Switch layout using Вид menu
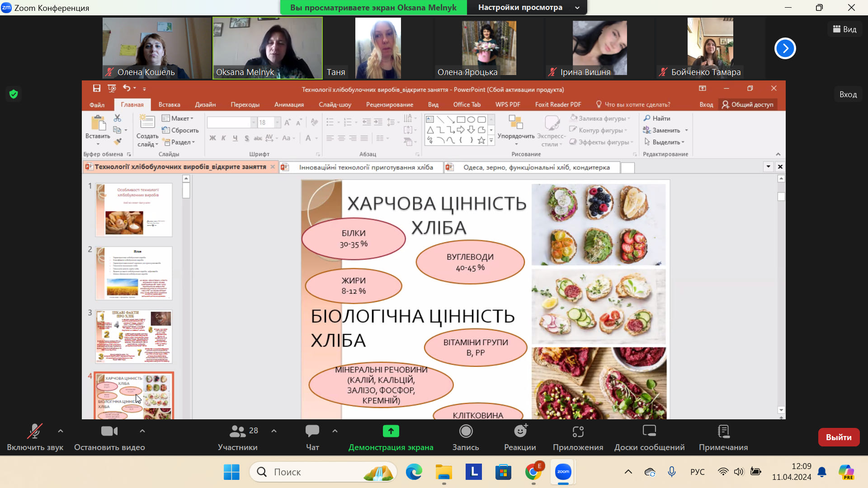868x488 pixels. (844, 29)
